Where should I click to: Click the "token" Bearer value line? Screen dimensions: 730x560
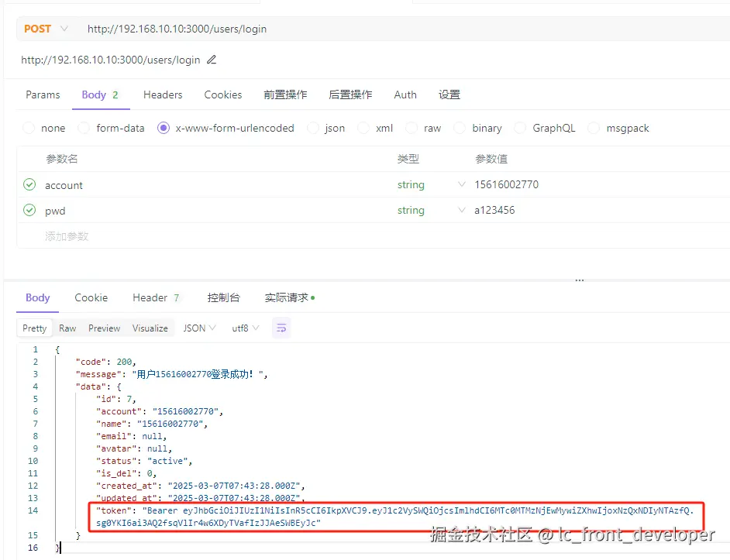click(394, 517)
